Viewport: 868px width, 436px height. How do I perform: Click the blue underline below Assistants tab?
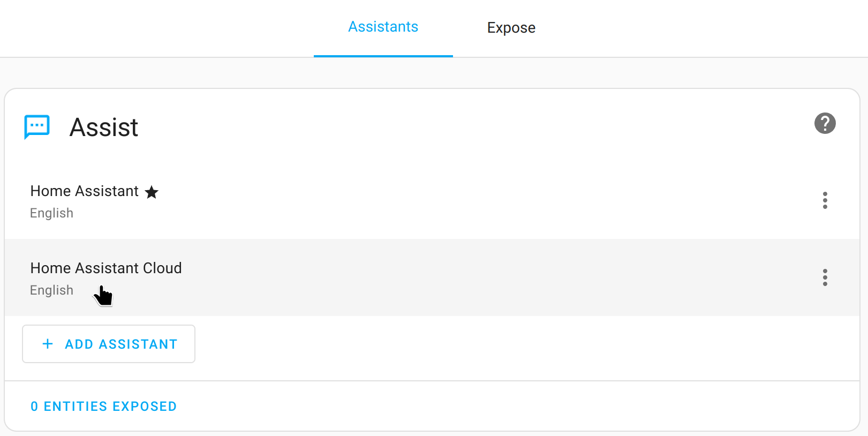[x=383, y=56]
